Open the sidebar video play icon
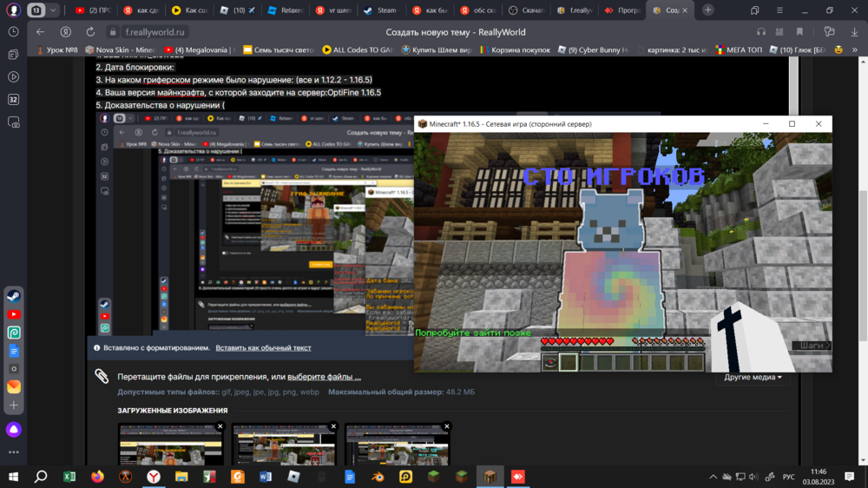Image resolution: width=868 pixels, height=488 pixels. (x=14, y=77)
